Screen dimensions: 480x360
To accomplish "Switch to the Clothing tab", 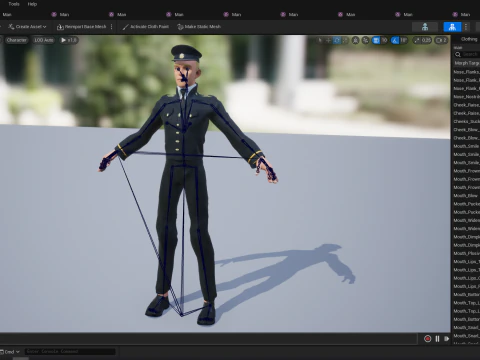I will click(x=469, y=39).
